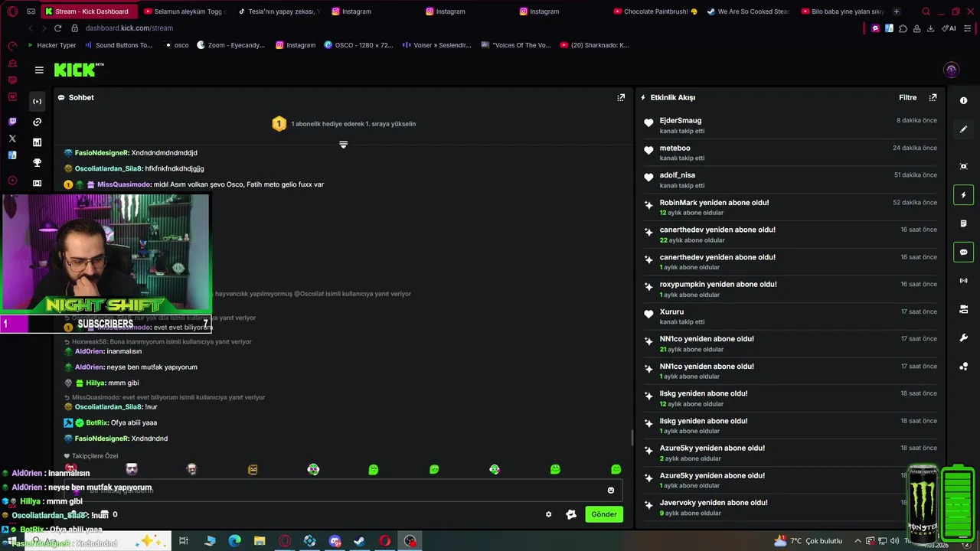Click MissQuasimodo username in chat

(x=124, y=184)
